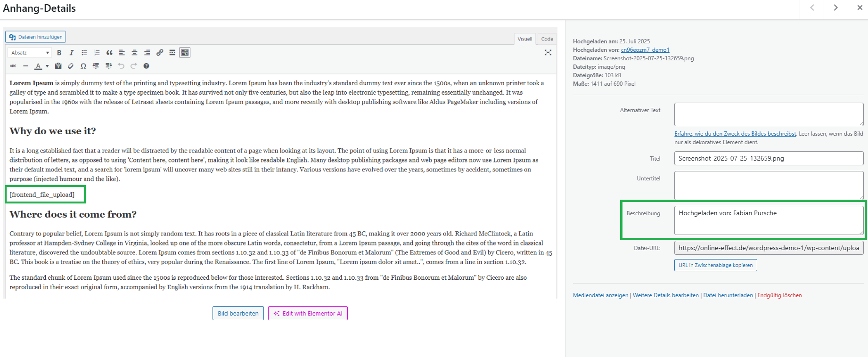The image size is (868, 357).
Task: Click into the Beschreibung text area
Action: tap(769, 220)
